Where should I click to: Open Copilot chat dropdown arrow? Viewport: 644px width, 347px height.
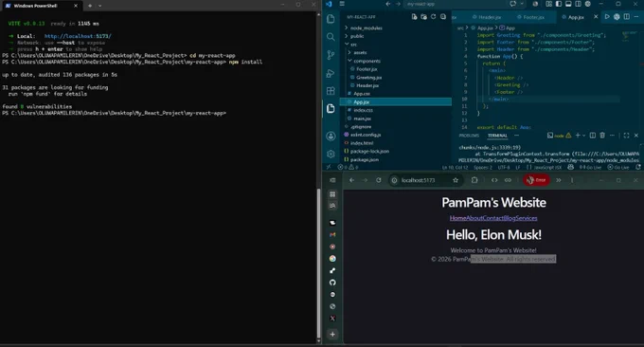[522, 4]
